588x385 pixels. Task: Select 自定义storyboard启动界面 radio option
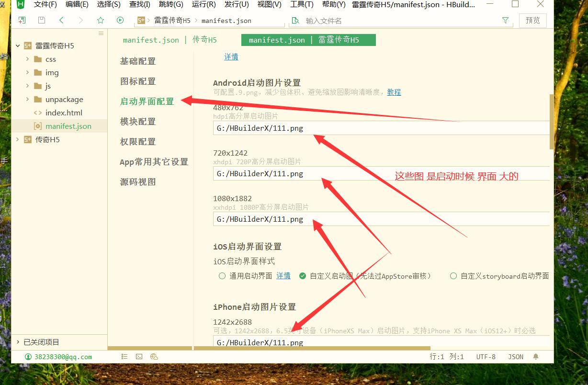453,276
